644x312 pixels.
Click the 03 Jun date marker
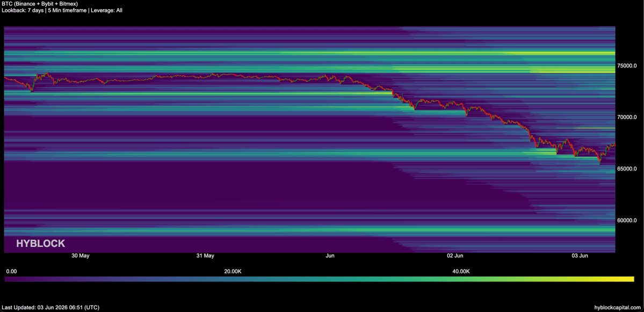[x=580, y=256]
